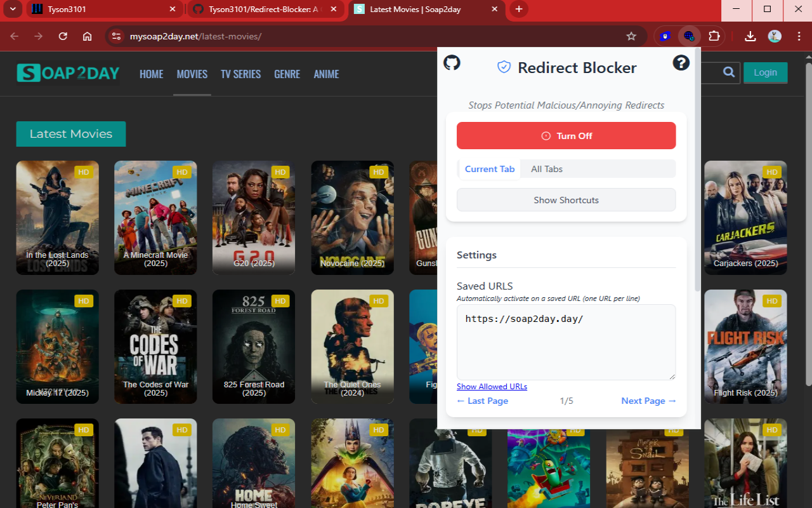Screen dimensions: 812x508
Task: Select the Current Tab option
Action: click(x=489, y=169)
